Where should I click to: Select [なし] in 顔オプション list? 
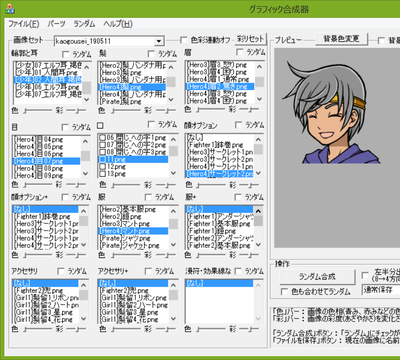click(219, 138)
